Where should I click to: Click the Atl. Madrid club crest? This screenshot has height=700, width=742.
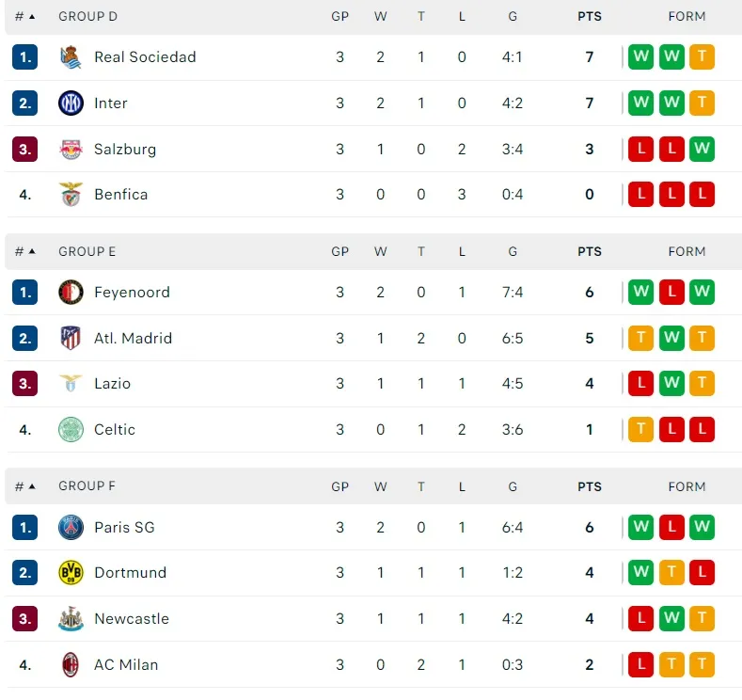pos(71,338)
